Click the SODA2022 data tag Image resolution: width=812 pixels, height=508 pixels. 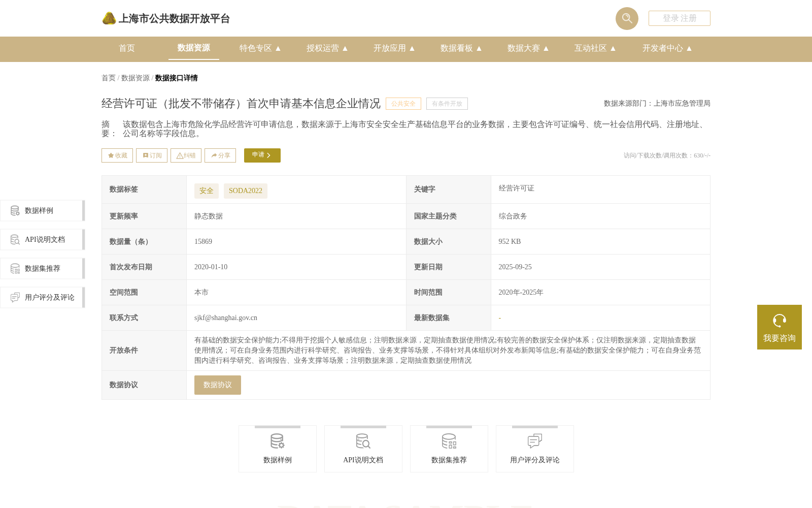click(246, 191)
